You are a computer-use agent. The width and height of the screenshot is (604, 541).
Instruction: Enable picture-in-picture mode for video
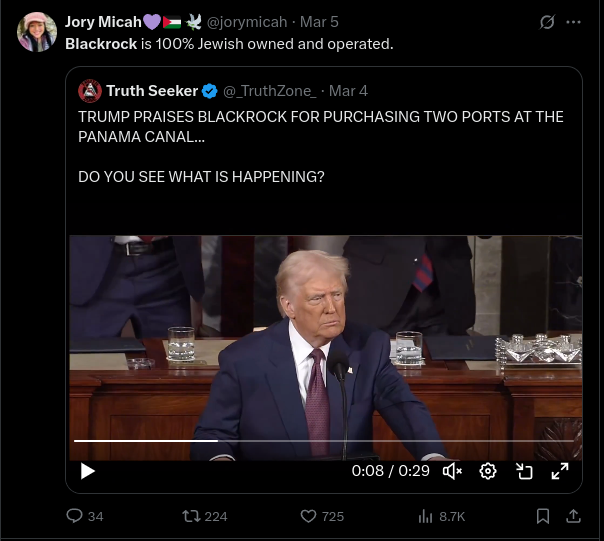(524, 471)
